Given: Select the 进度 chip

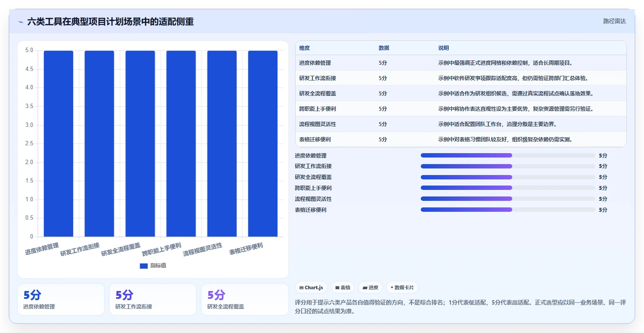Looking at the screenshot, I should 370,287.
